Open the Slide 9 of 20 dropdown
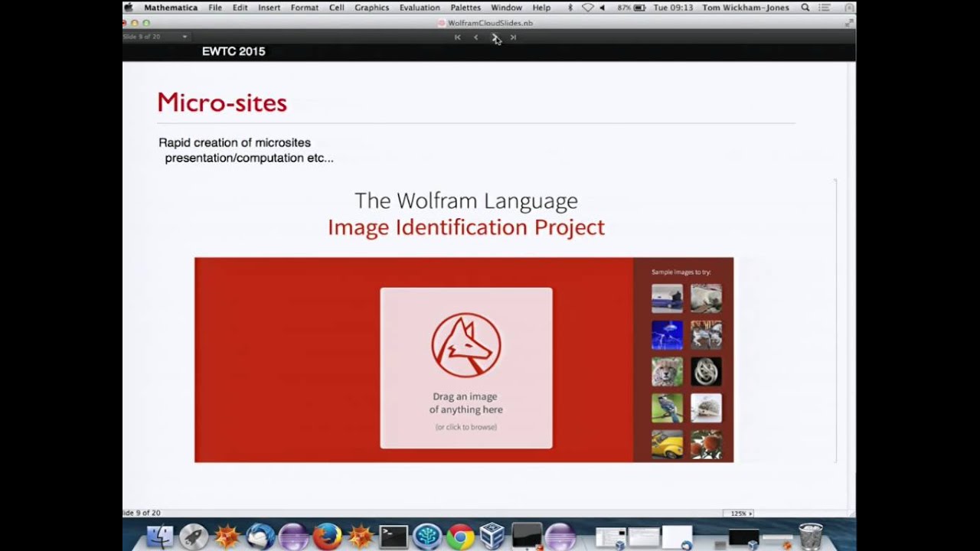 [155, 37]
